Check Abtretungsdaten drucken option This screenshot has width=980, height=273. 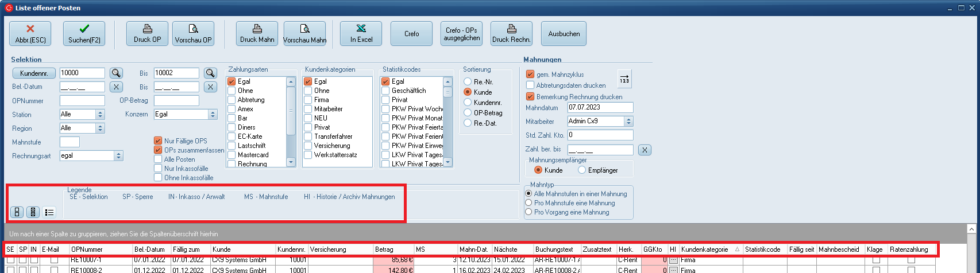pos(530,85)
